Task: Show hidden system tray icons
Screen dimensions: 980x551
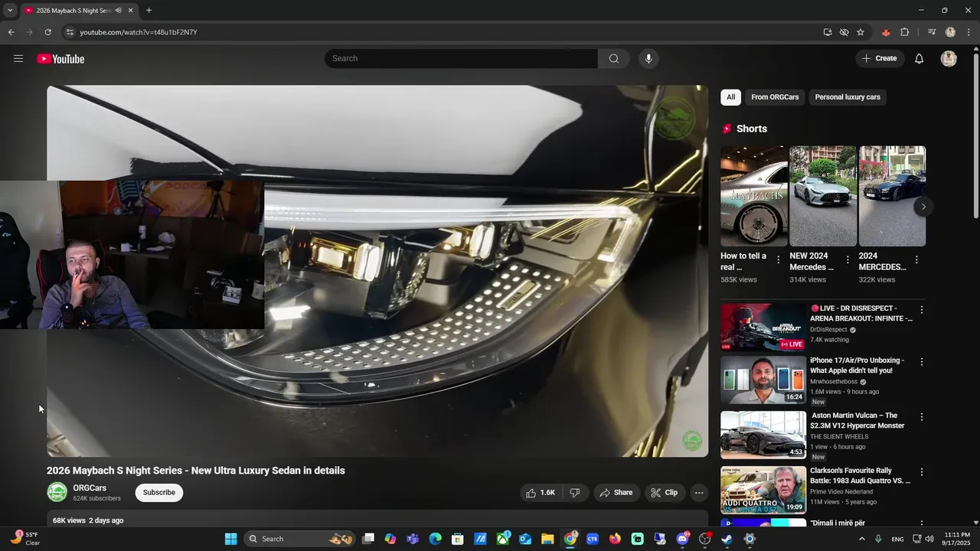Action: coord(862,539)
